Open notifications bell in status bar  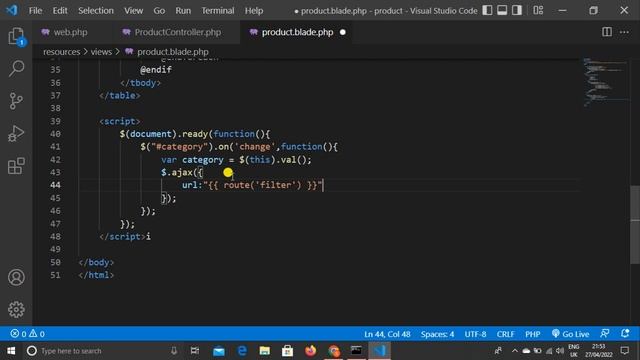tap(625, 333)
